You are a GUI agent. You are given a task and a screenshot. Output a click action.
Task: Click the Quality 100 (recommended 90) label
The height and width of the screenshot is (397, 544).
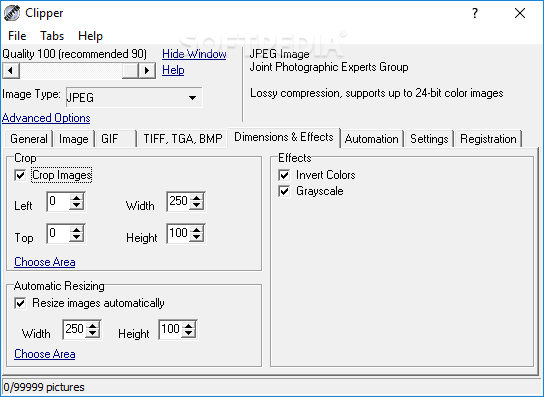75,54
